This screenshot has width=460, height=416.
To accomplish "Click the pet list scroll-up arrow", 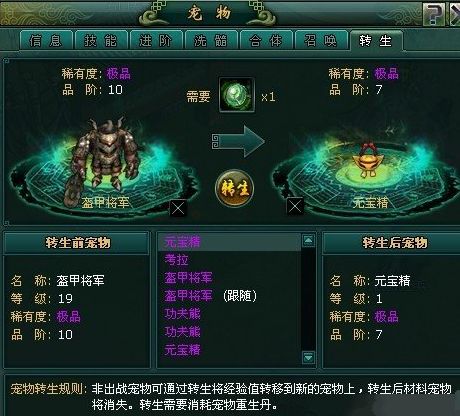I will click(x=308, y=240).
